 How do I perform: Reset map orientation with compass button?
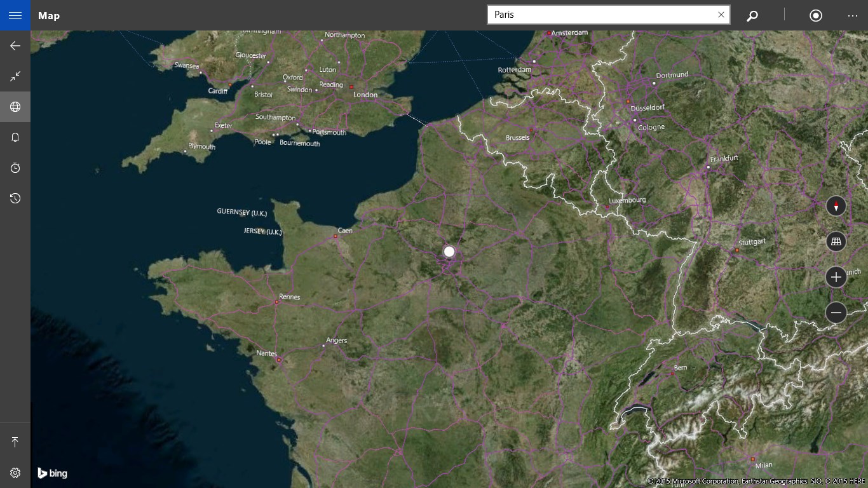pos(836,206)
